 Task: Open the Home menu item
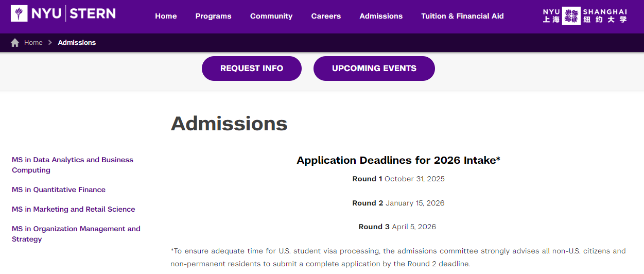[x=166, y=16]
